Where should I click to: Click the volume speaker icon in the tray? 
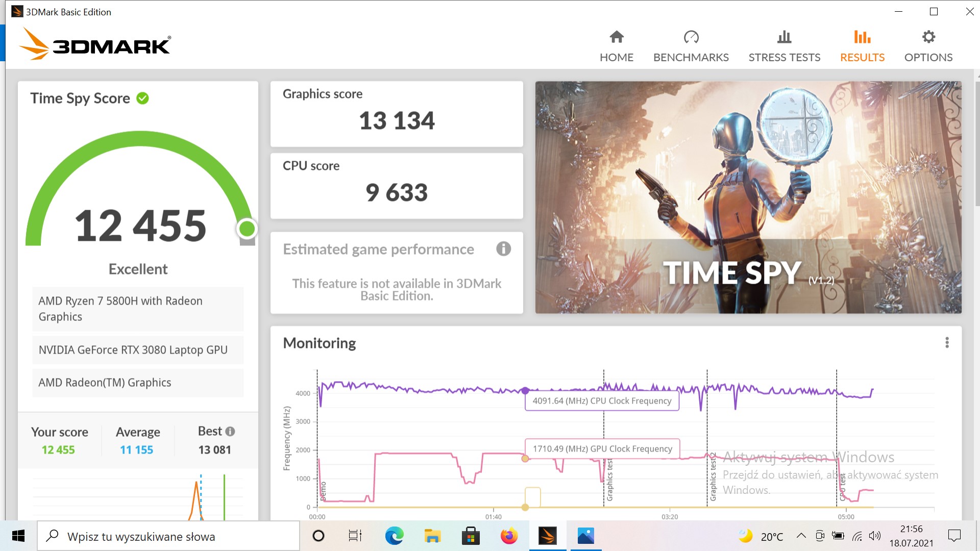point(875,536)
